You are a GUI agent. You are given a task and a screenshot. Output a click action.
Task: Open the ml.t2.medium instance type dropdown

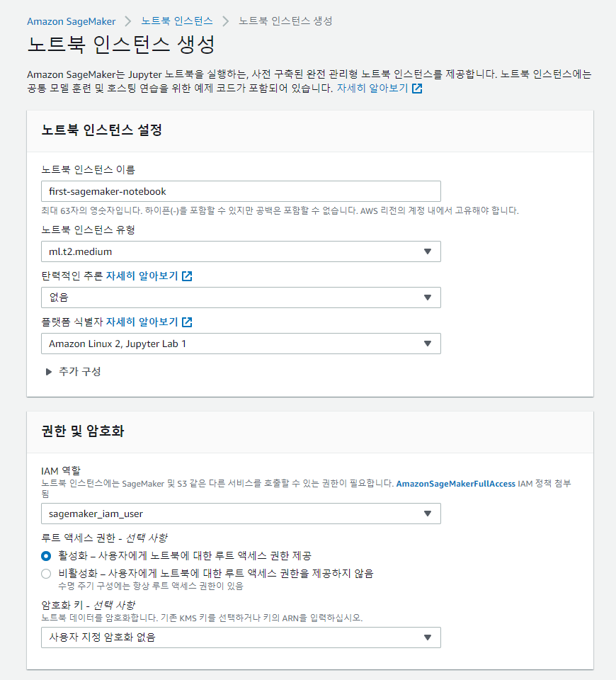241,251
